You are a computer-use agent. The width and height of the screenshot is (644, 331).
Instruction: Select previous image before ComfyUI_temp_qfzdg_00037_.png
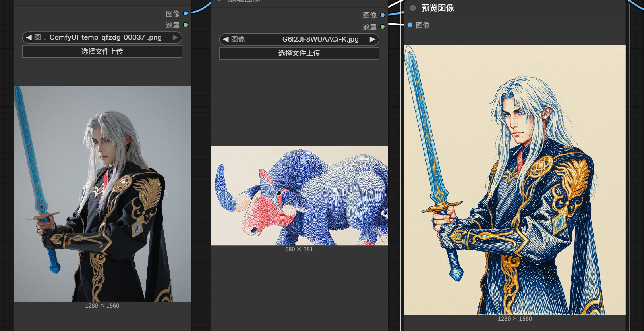[29, 38]
